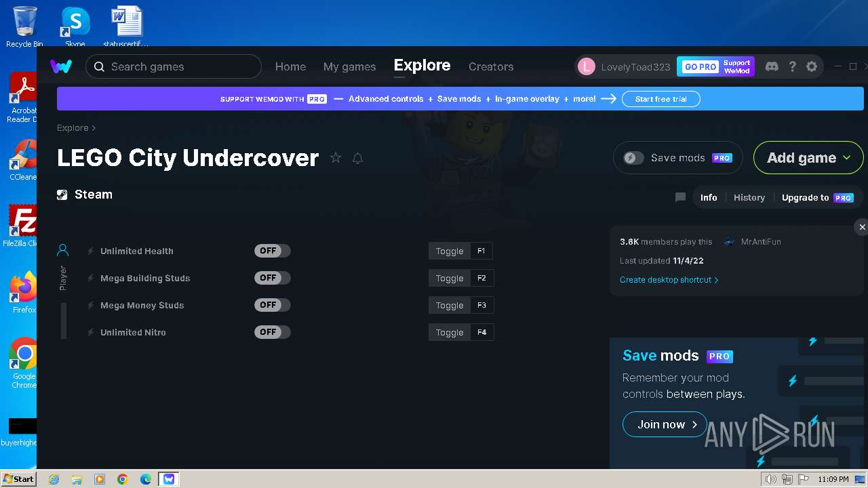Click the F4 key assignment
Screen dimensions: 868x488
pyautogui.click(x=481, y=332)
